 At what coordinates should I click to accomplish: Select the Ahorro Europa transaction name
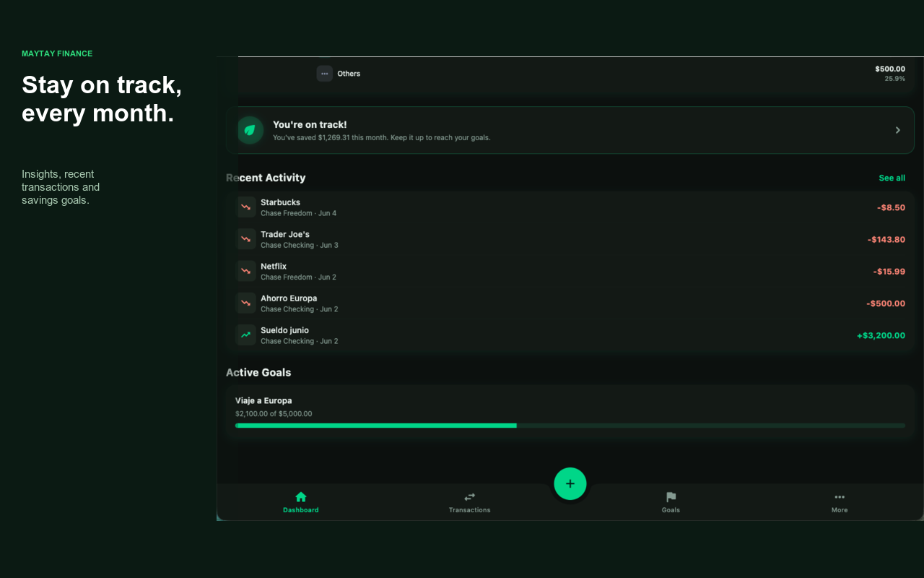point(289,298)
